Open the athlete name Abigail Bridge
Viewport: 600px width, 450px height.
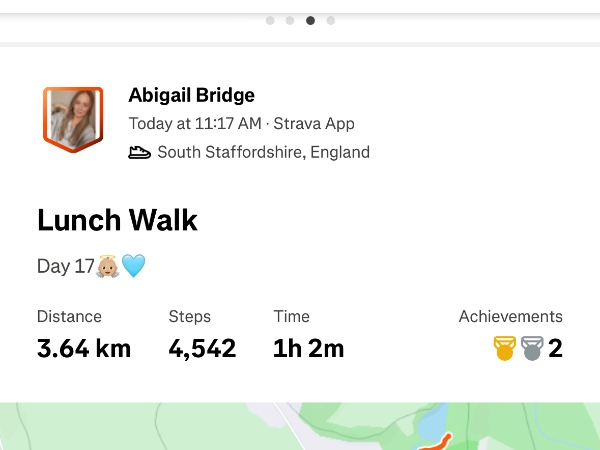(192, 96)
